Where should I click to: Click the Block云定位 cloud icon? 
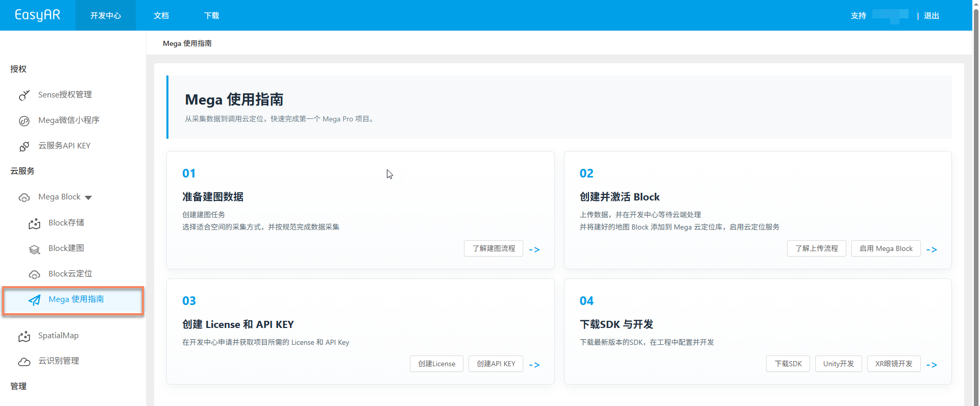(x=35, y=274)
